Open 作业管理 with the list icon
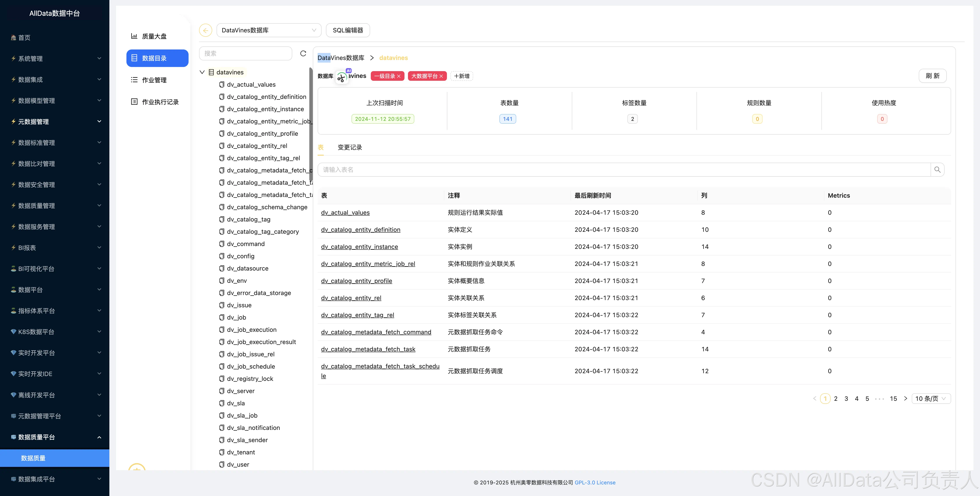 click(x=154, y=80)
